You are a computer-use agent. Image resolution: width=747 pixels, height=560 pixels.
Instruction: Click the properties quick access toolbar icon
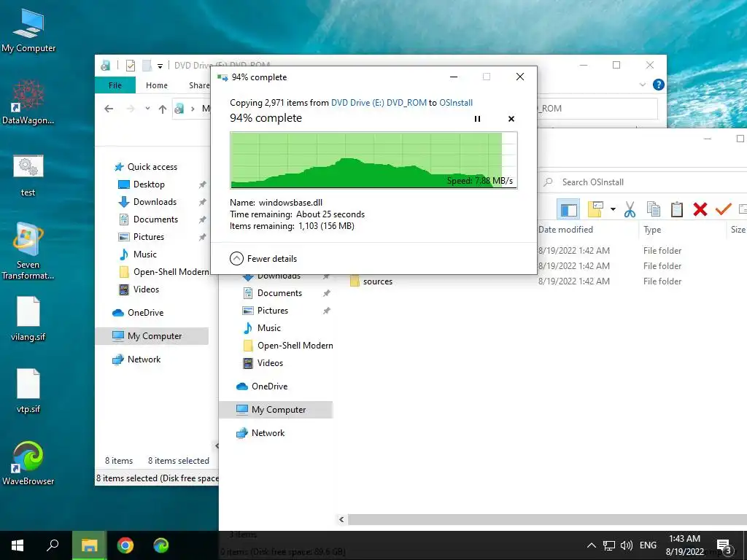131,65
